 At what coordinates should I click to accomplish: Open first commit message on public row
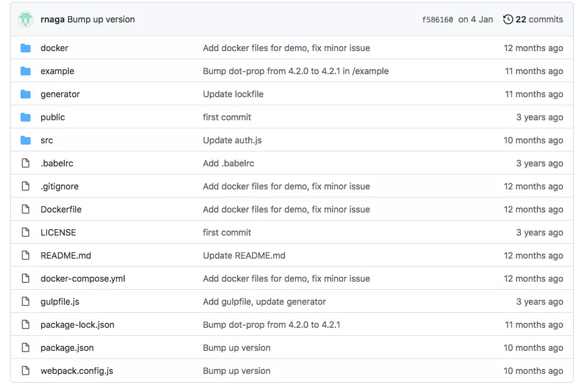(x=227, y=117)
